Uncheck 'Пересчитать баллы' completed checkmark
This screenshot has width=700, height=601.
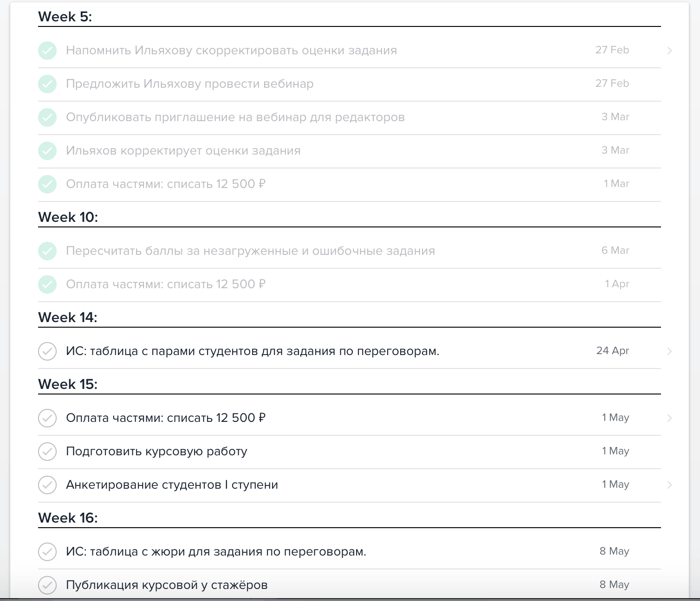click(47, 251)
